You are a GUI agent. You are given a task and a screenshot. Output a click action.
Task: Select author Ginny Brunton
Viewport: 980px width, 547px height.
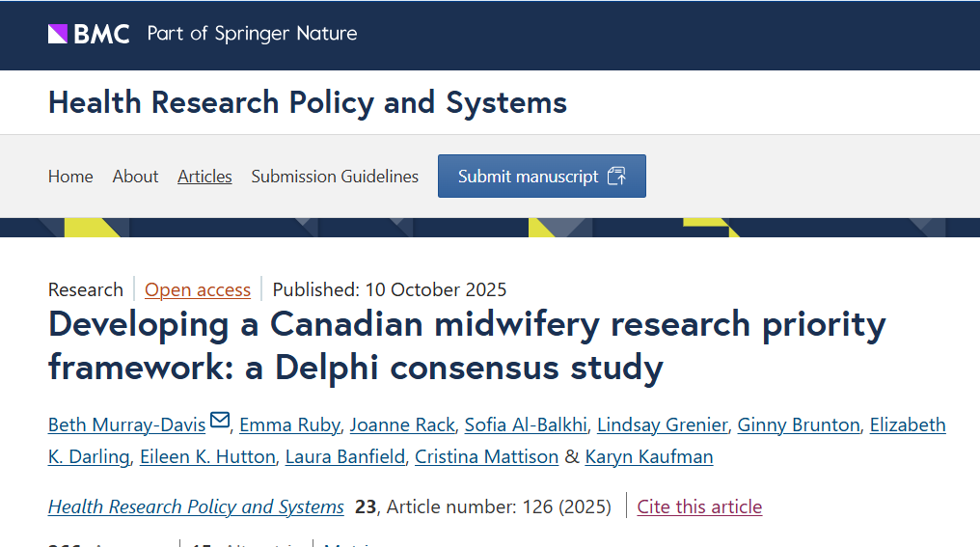[x=797, y=425]
